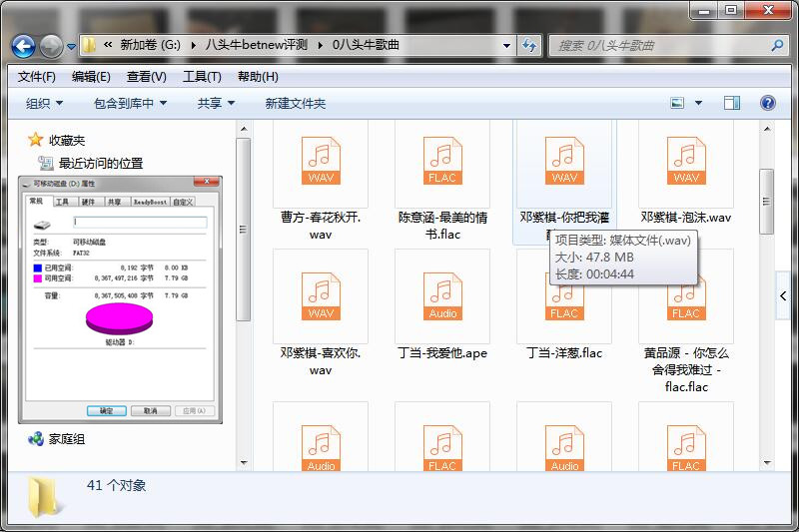The width and height of the screenshot is (799, 532).
Task: Open recent pages arrow beside Forward button
Action: tap(71, 46)
